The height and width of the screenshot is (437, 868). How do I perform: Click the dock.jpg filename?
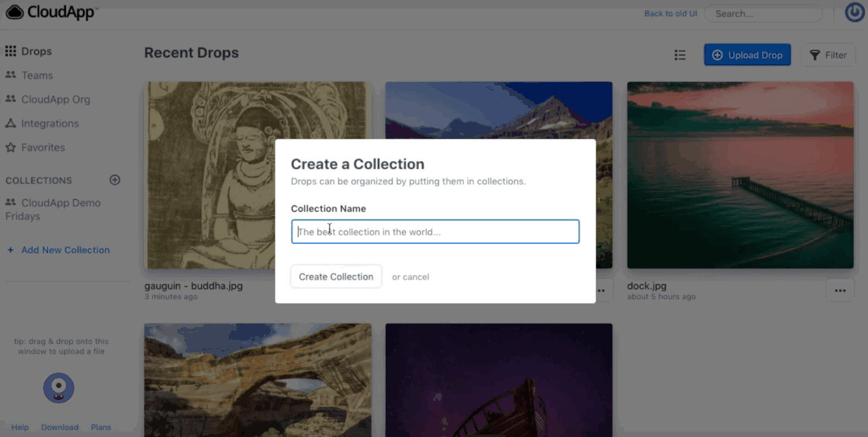(x=647, y=286)
